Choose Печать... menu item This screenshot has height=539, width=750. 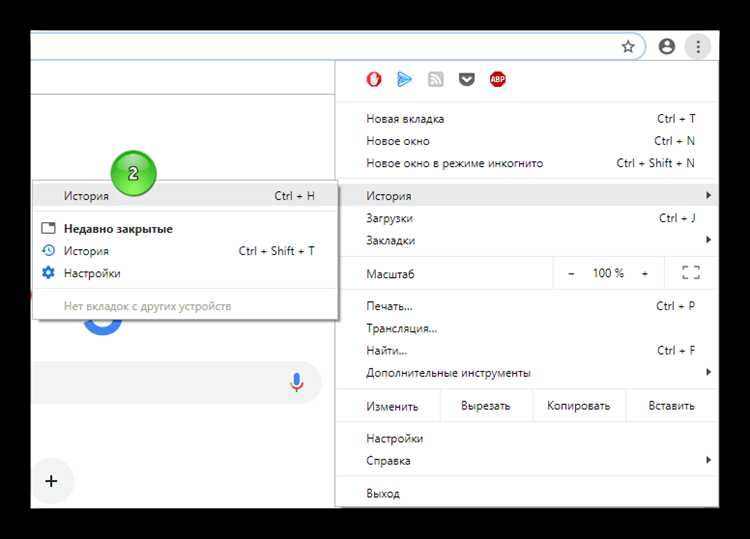[x=527, y=306]
